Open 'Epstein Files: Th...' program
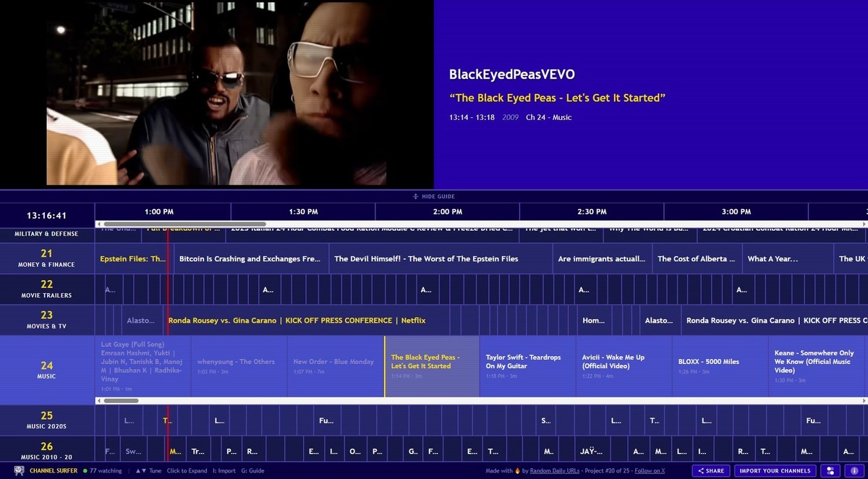Image resolution: width=868 pixels, height=479 pixels. (x=133, y=258)
